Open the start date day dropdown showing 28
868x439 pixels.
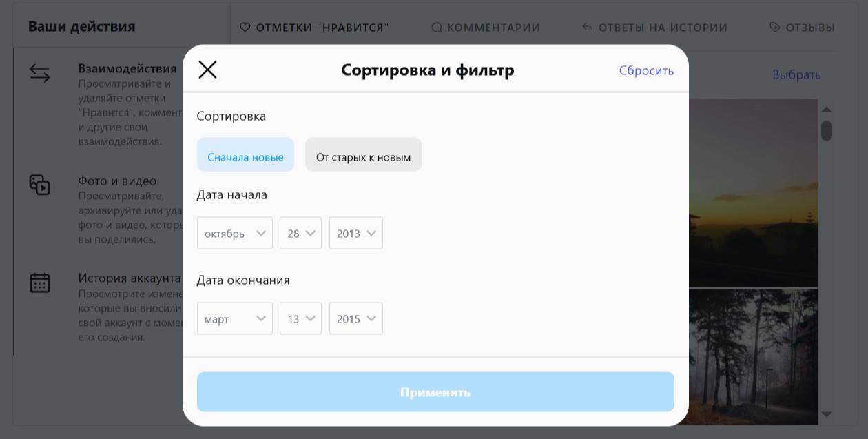(x=300, y=233)
